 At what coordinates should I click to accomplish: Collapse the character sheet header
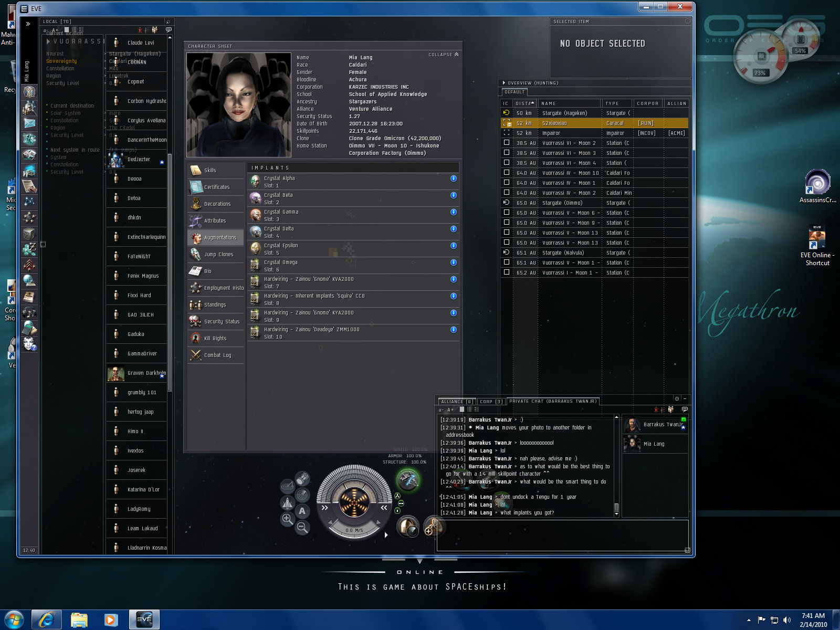tap(444, 55)
